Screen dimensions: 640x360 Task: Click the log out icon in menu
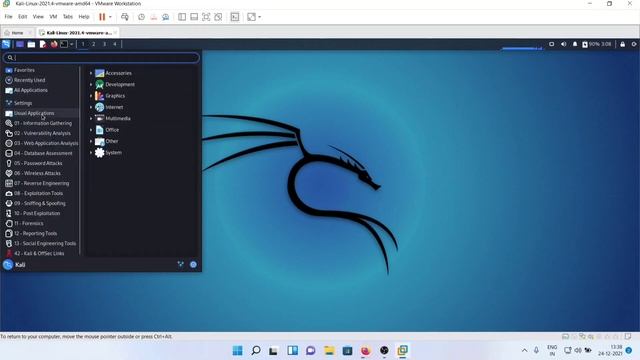pos(193,264)
